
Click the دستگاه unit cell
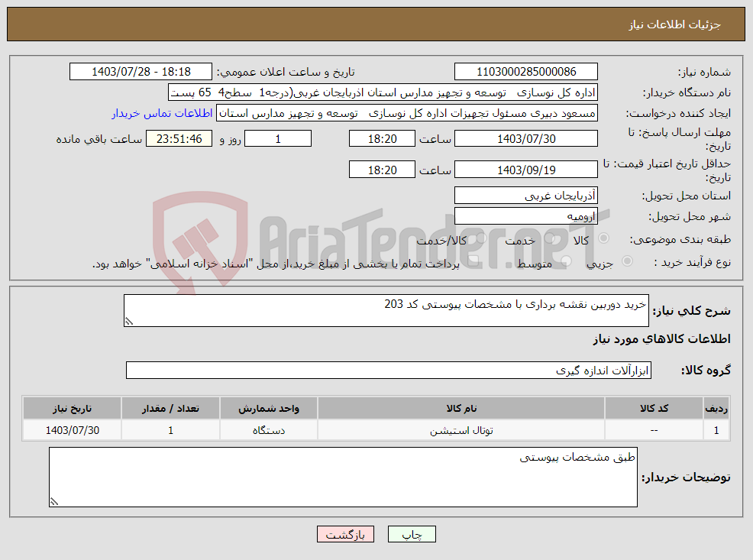point(269,430)
